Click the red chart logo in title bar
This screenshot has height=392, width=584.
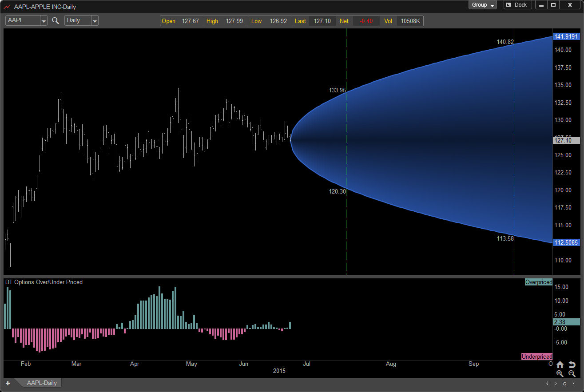(7, 7)
